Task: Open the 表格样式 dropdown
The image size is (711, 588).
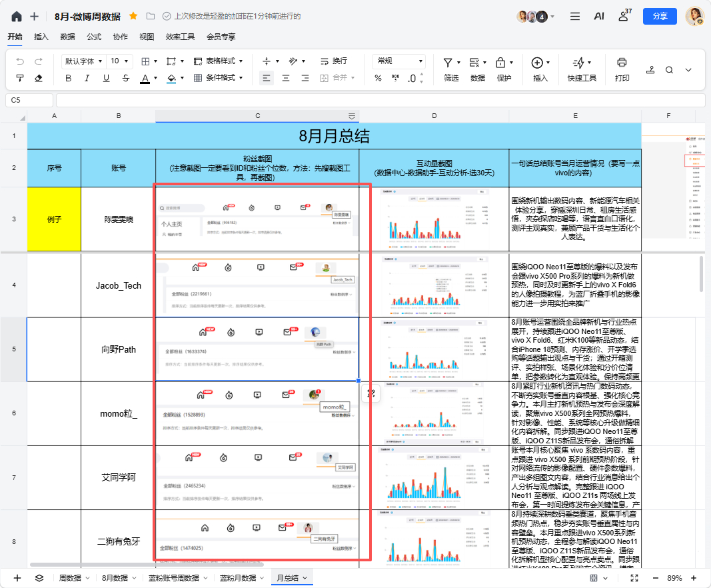Action: click(218, 61)
